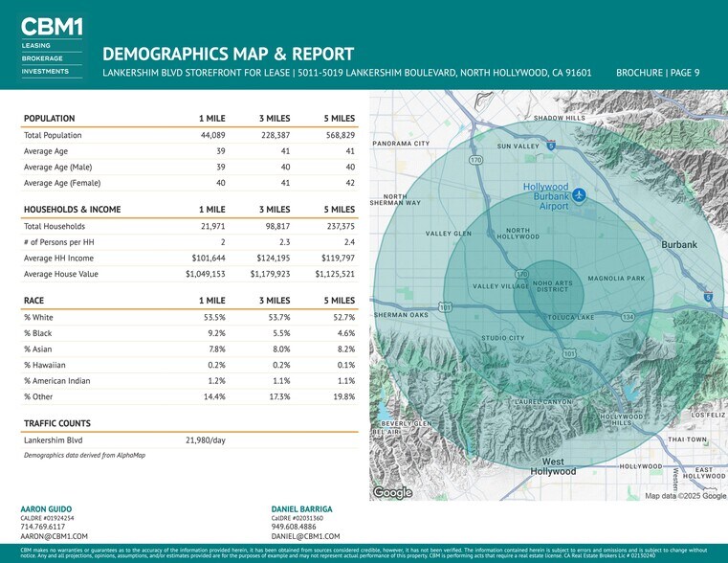The image size is (728, 563).
Task: Click the Demographics data derived from AlphaMap note
Action: [84, 455]
